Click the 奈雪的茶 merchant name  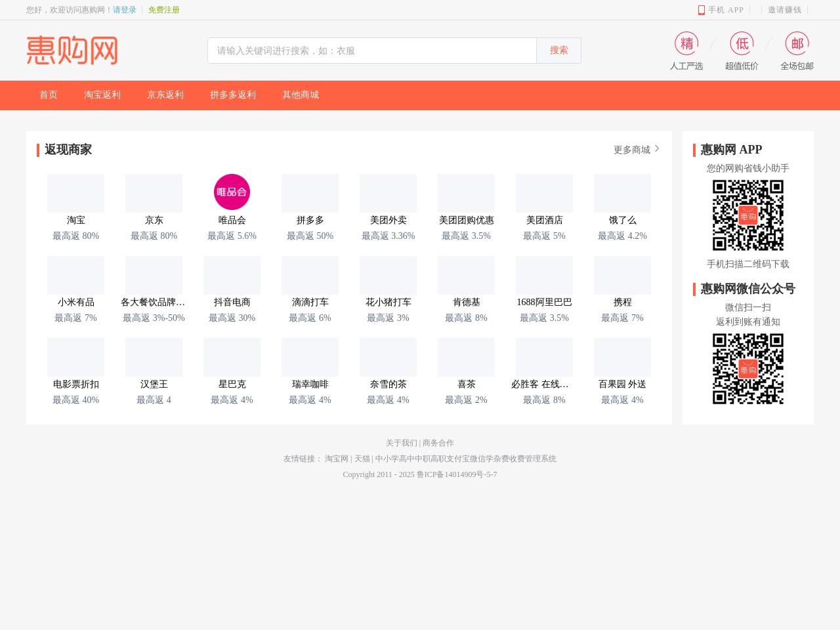pyautogui.click(x=388, y=384)
